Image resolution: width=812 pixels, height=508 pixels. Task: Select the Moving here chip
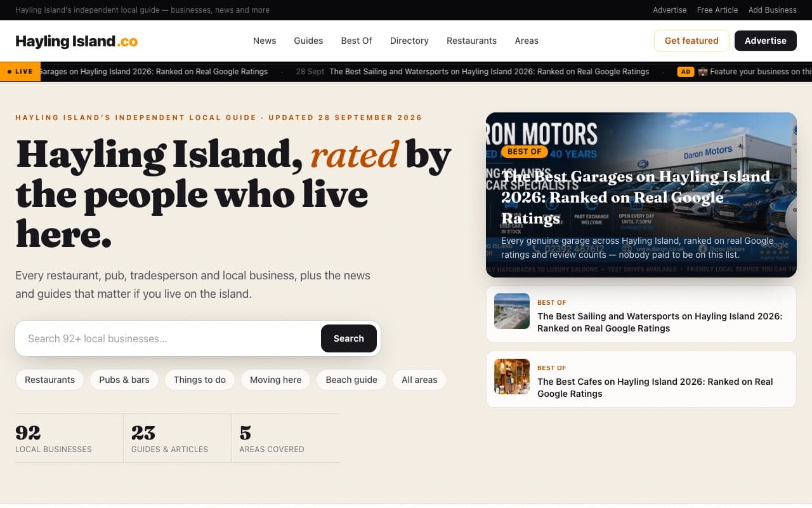point(275,380)
